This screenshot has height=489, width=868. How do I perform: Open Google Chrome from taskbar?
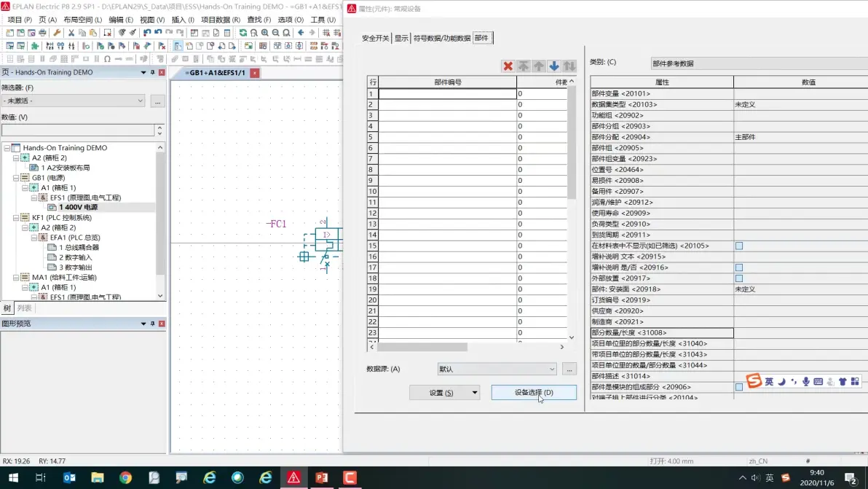point(126,477)
